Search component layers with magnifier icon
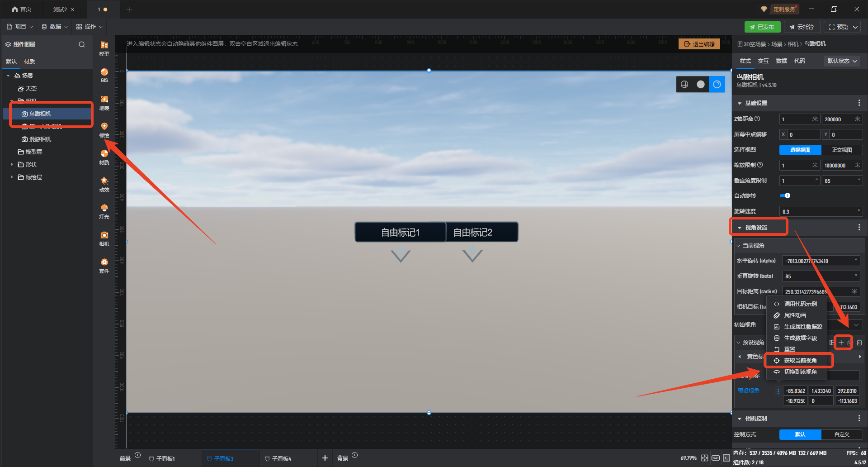Image resolution: width=868 pixels, height=467 pixels. point(82,44)
